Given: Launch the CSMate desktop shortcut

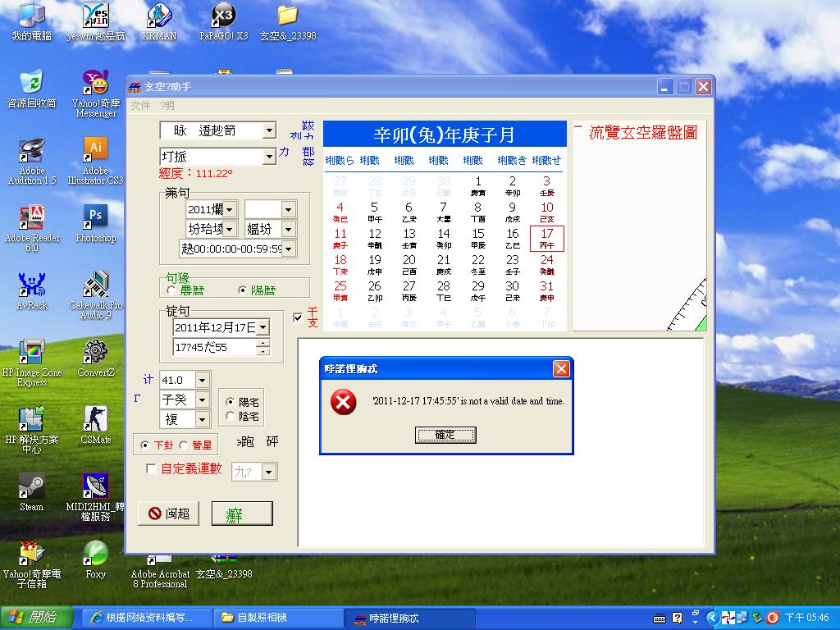Looking at the screenshot, I should tap(96, 426).
